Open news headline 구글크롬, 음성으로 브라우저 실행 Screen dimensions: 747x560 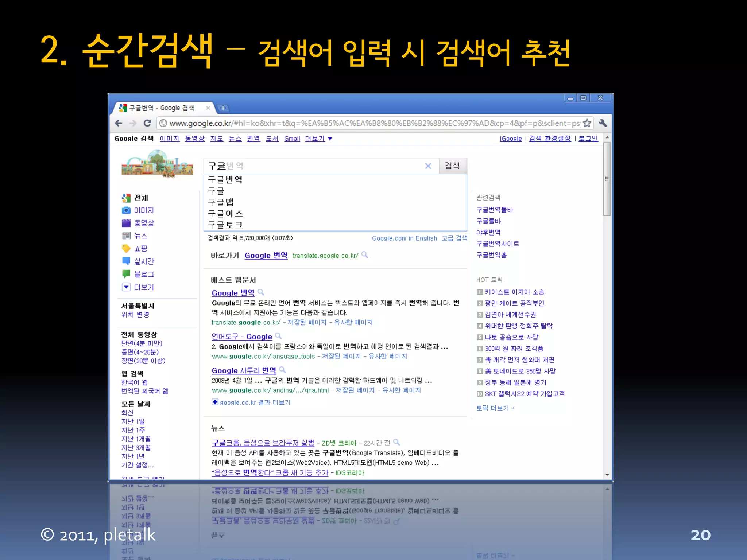click(x=263, y=443)
